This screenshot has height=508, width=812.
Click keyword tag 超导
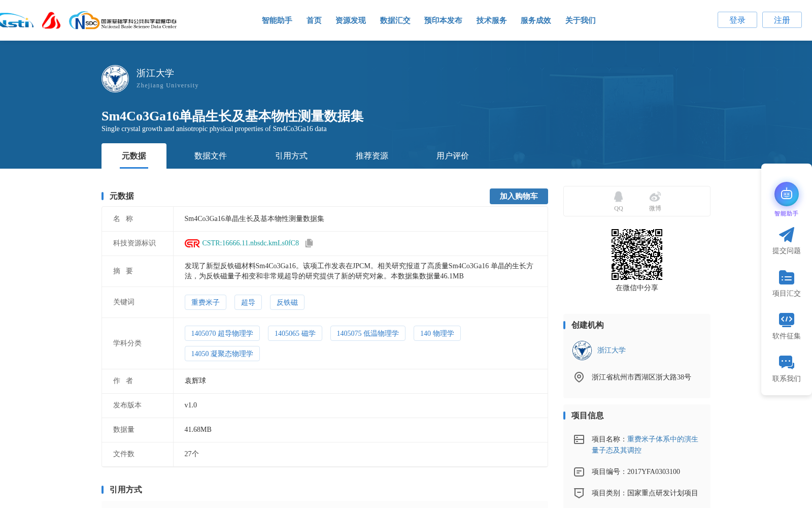tap(248, 302)
